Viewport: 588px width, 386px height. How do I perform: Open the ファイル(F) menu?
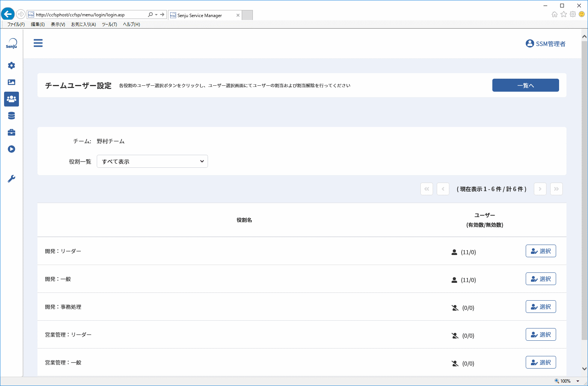pos(16,24)
